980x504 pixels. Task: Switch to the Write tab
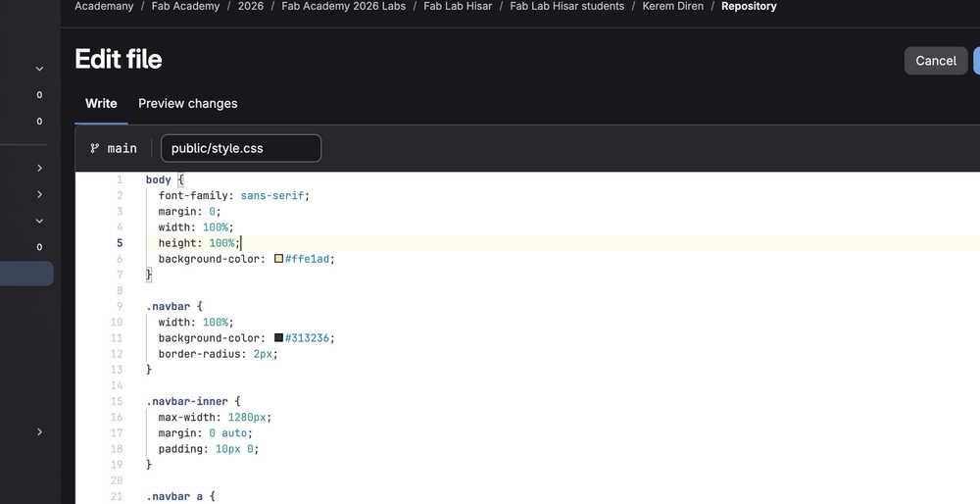101,103
